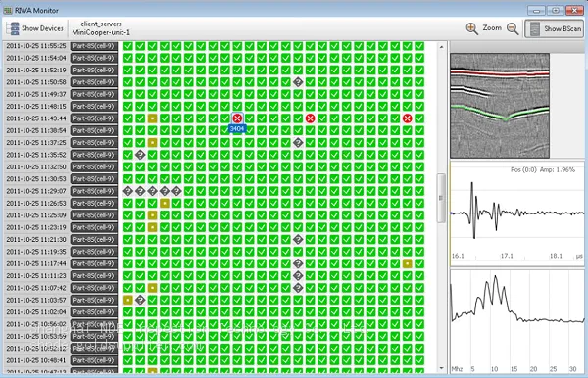This screenshot has height=378, width=588.
Task: Click the middle red error cell in 11:43:44 row
Action: tap(310, 118)
